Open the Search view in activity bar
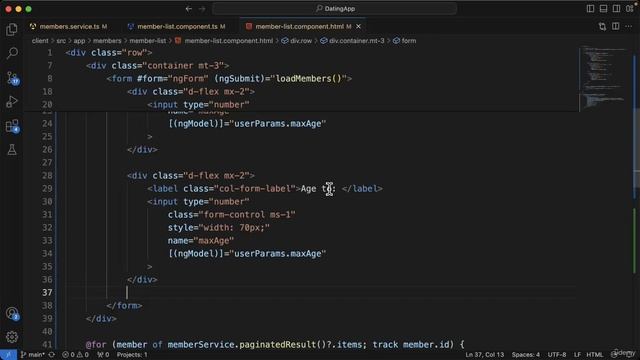640x360 pixels. pos(12,53)
